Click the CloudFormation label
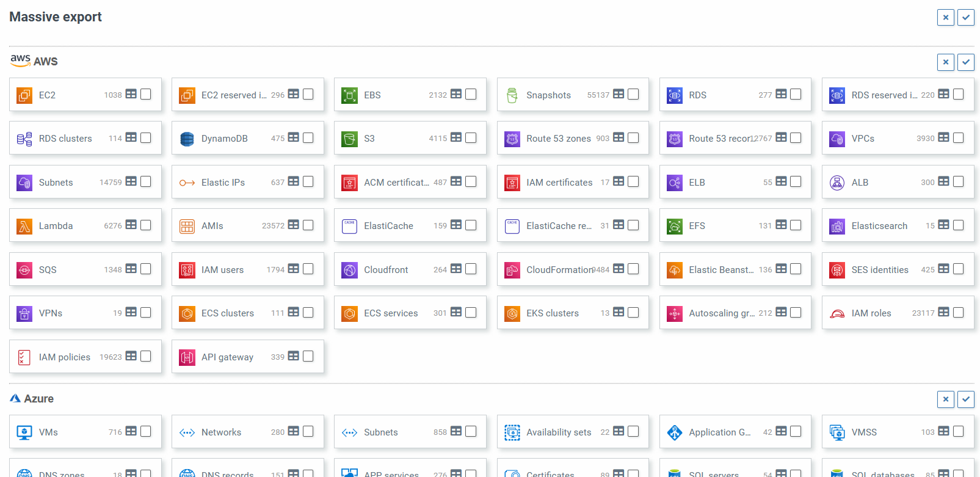The image size is (980, 477). coord(560,270)
